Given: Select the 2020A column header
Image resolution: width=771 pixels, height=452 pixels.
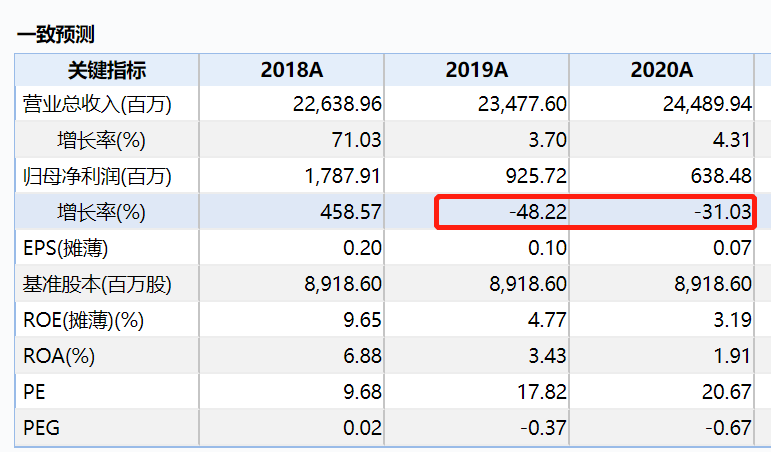Looking at the screenshot, I should point(662,70).
